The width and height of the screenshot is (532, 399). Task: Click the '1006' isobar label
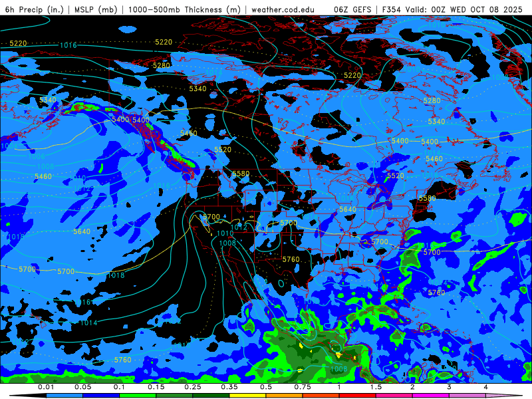(x=37, y=156)
